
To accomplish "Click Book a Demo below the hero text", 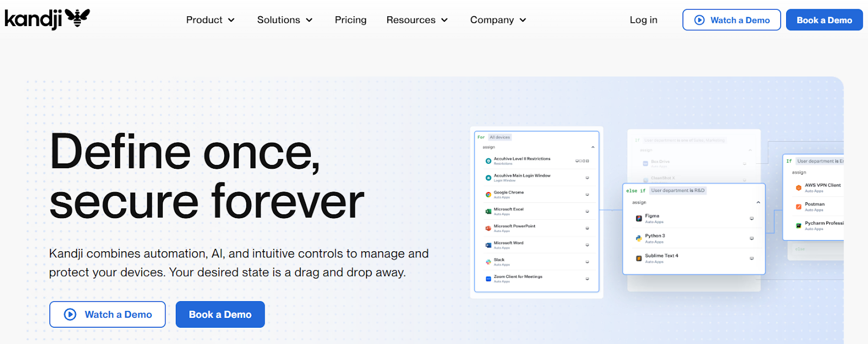I will click(220, 314).
